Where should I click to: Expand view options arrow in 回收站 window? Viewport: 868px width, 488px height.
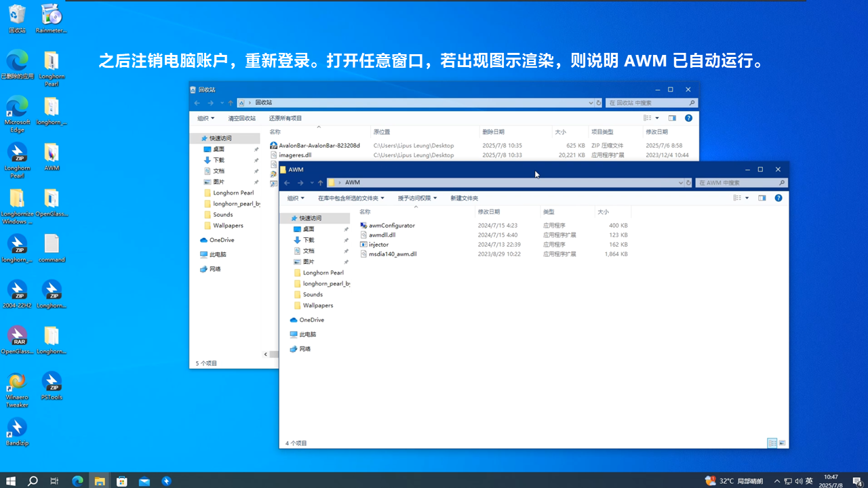click(657, 118)
